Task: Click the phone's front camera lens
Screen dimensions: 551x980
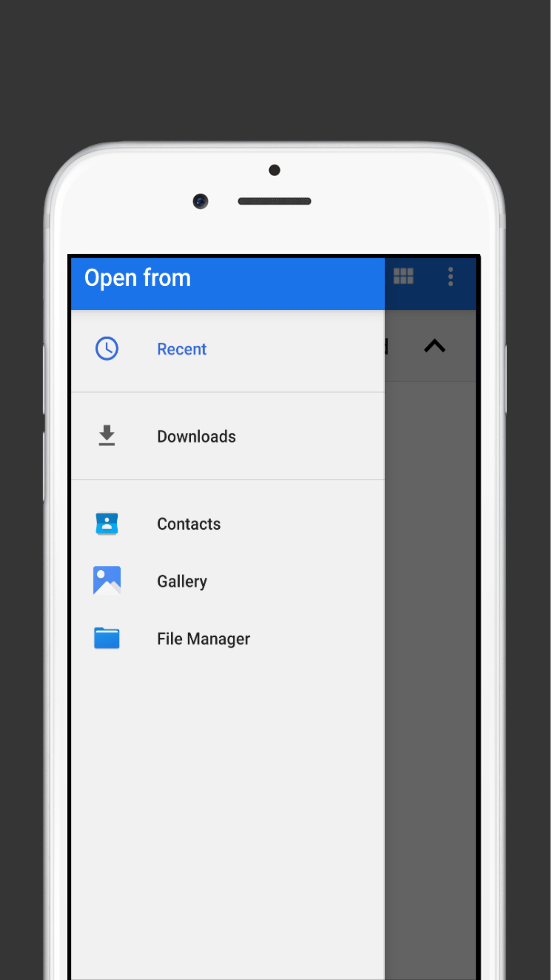Action: point(201,202)
